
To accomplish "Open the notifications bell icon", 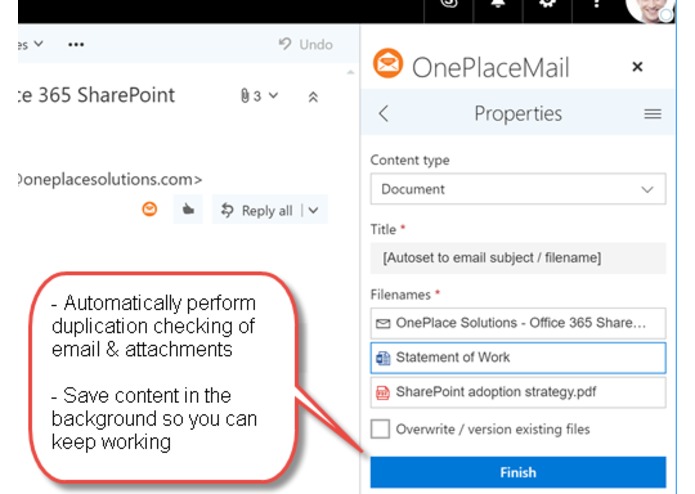I will point(498,4).
